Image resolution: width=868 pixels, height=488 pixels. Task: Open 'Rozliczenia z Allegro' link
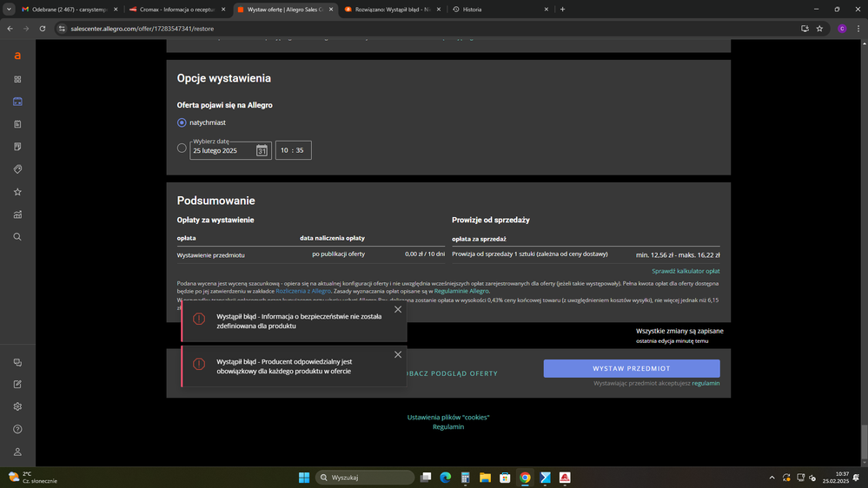303,291
